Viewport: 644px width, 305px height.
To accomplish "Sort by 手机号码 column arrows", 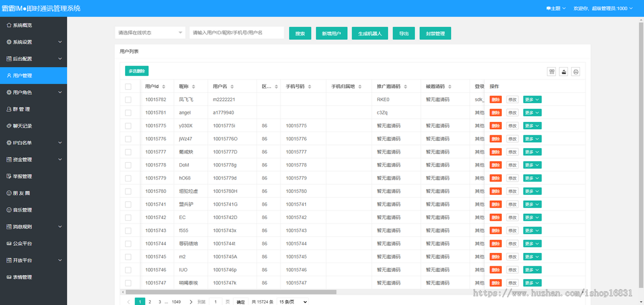I will (310, 86).
